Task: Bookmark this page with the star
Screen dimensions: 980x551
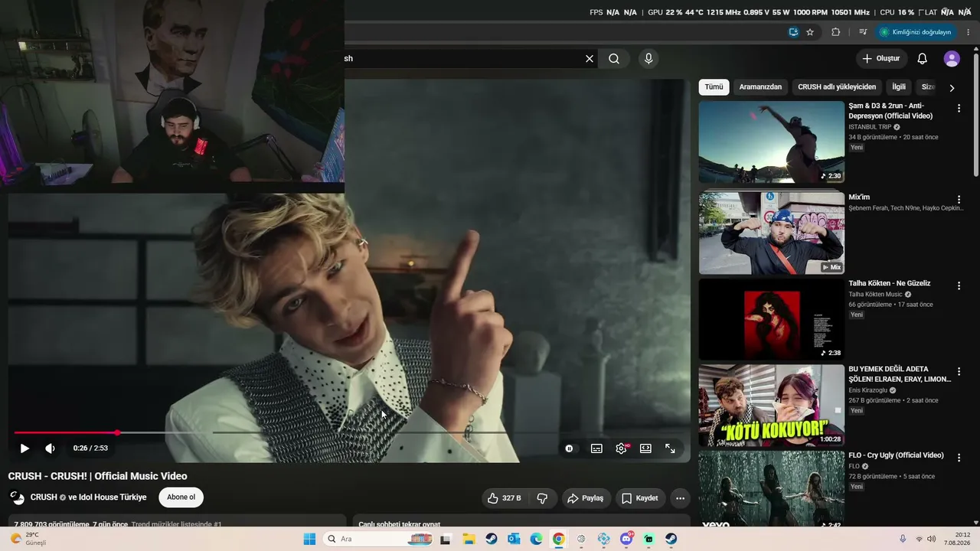Action: coord(810,32)
